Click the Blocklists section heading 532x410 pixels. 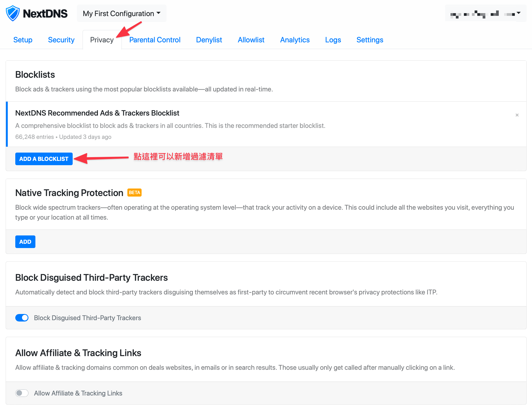click(x=35, y=75)
